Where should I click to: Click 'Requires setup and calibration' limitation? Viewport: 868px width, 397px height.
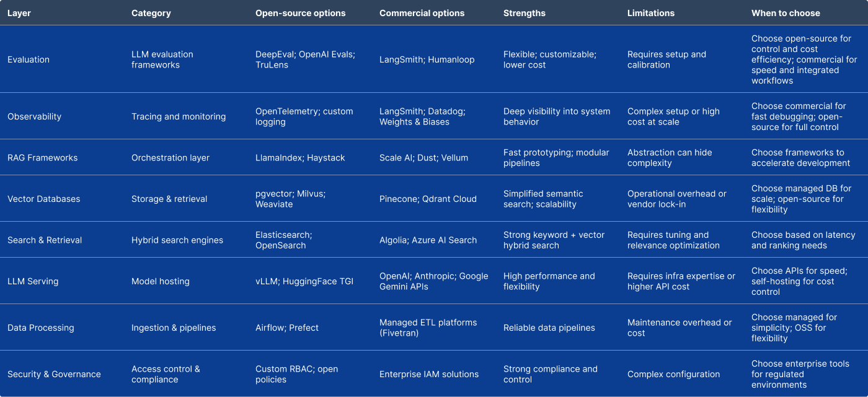666,59
